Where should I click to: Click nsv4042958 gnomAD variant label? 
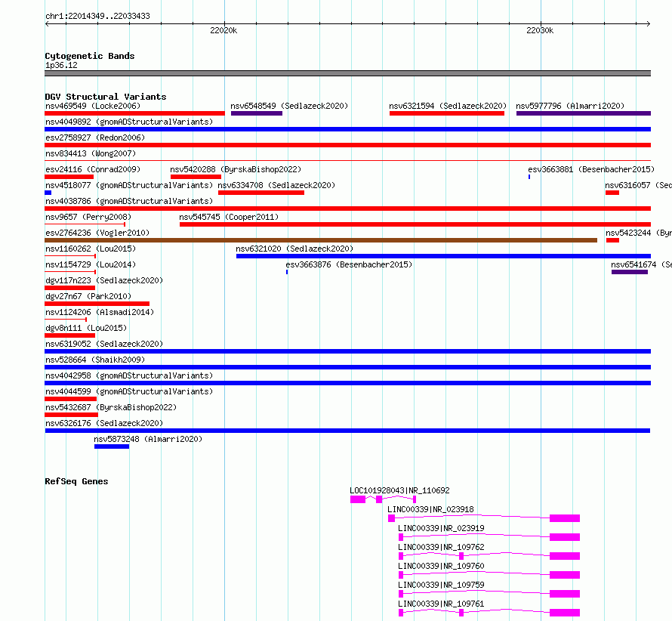129,375
